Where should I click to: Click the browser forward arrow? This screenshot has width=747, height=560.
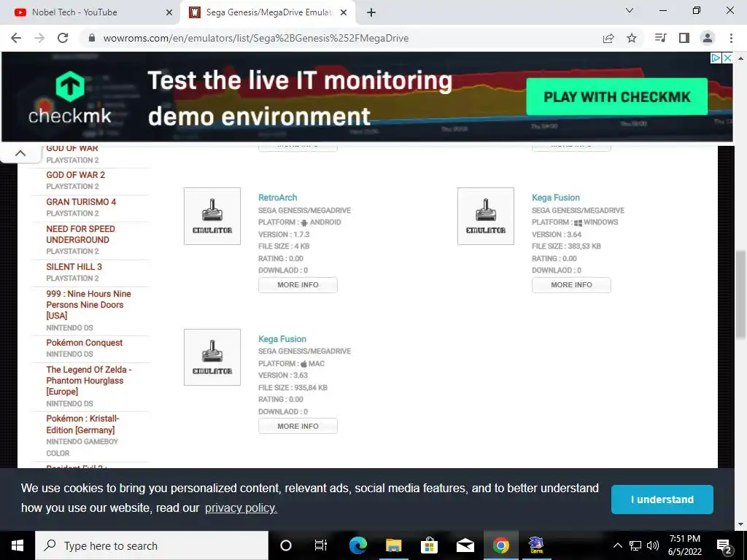[39, 38]
